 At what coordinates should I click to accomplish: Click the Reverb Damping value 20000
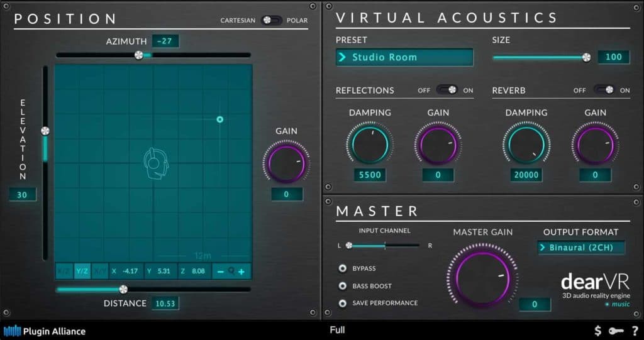tap(526, 175)
